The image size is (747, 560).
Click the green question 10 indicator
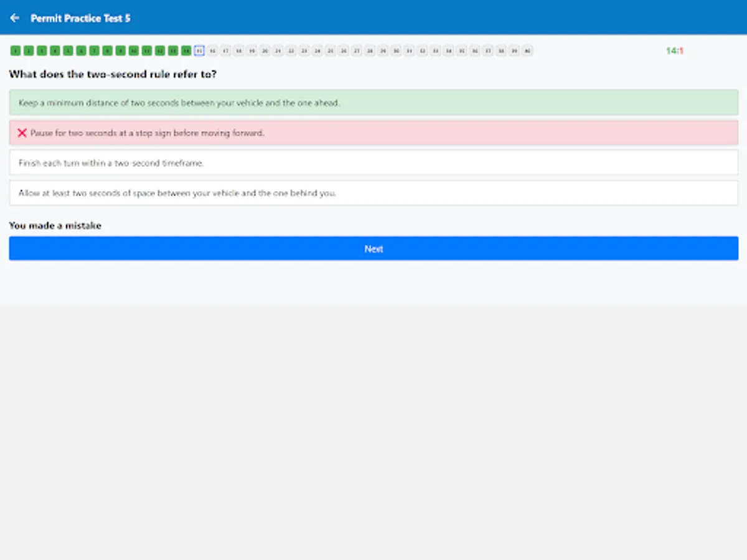pyautogui.click(x=133, y=51)
